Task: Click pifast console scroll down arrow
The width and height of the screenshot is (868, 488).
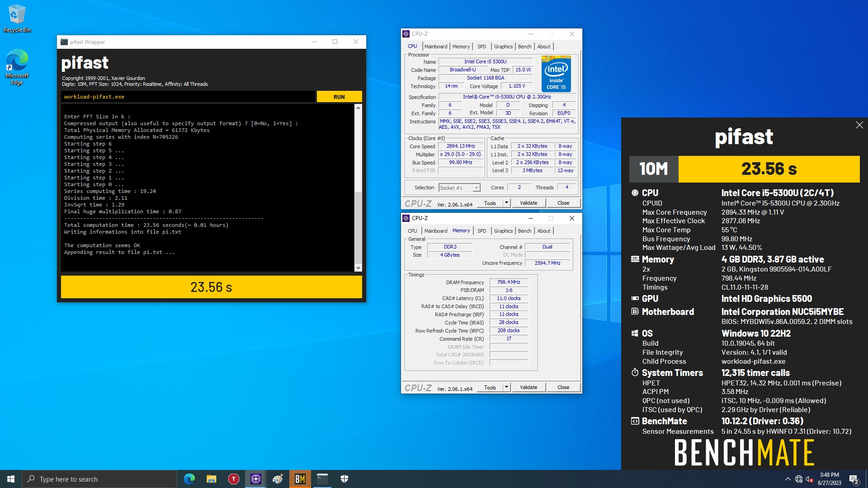Action: tap(358, 268)
